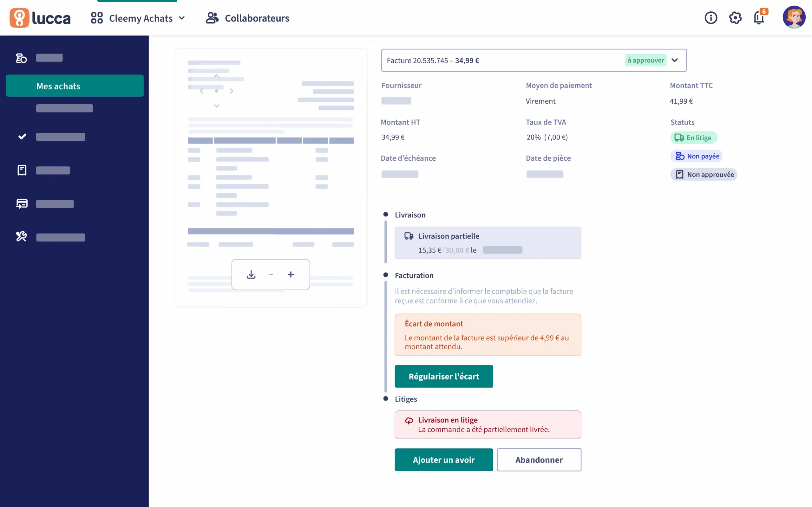Download the invoice document
The height and width of the screenshot is (507, 812).
[x=251, y=275]
